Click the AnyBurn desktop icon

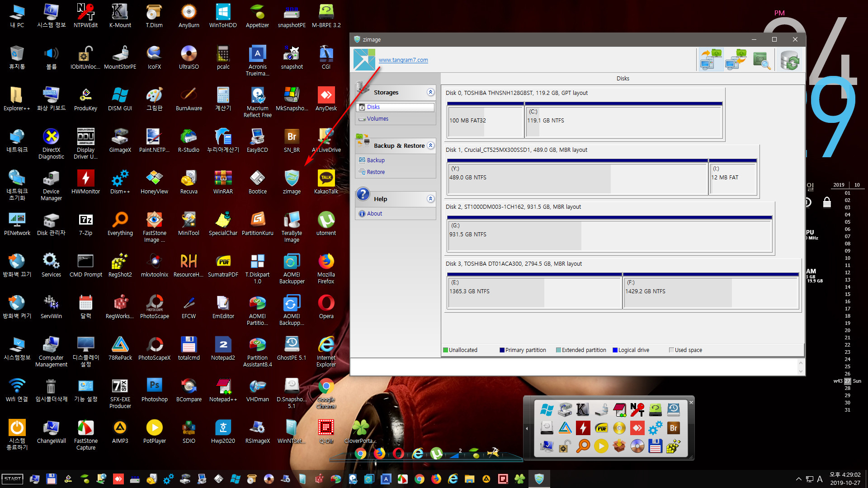click(x=189, y=15)
